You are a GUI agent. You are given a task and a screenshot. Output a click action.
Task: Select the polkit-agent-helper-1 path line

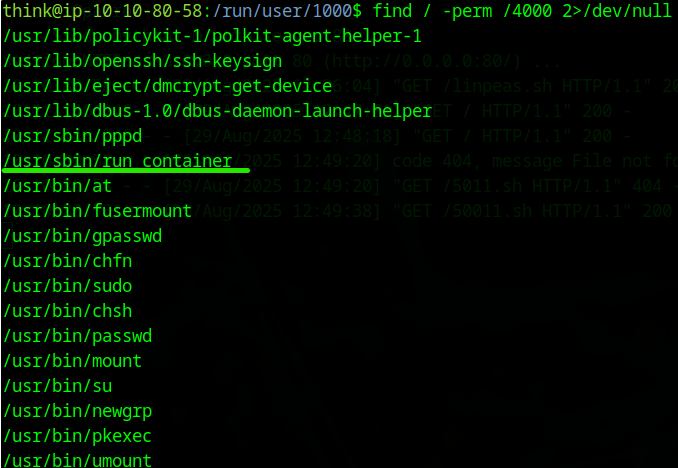click(x=212, y=37)
